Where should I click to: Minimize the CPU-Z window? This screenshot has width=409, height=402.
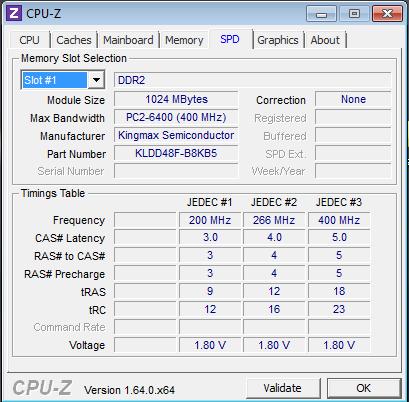tap(321, 14)
